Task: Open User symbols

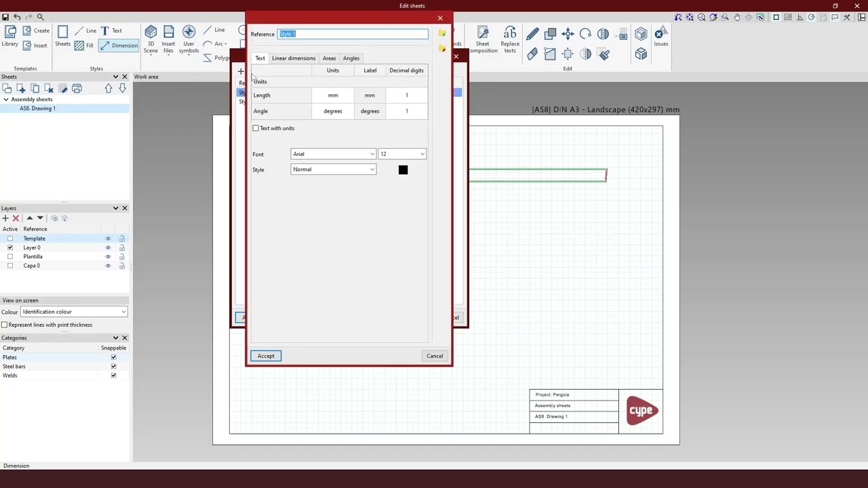Action: [x=189, y=39]
